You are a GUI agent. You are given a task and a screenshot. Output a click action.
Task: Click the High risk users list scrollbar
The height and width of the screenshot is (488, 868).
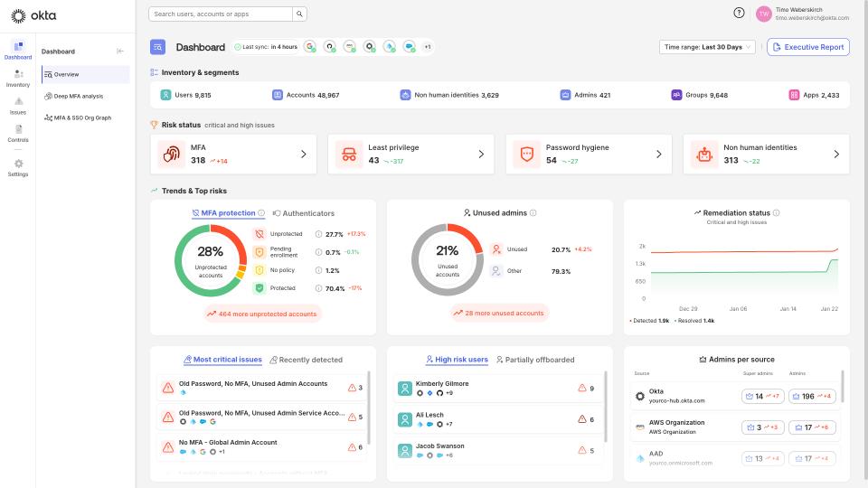pyautogui.click(x=606, y=408)
